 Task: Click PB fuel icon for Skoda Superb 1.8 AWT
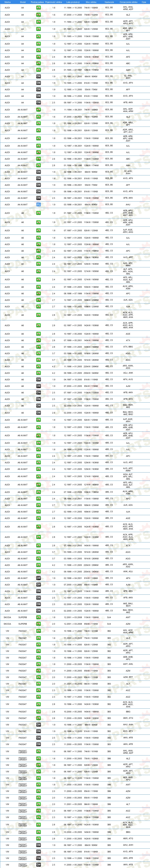click(x=38, y=617)
